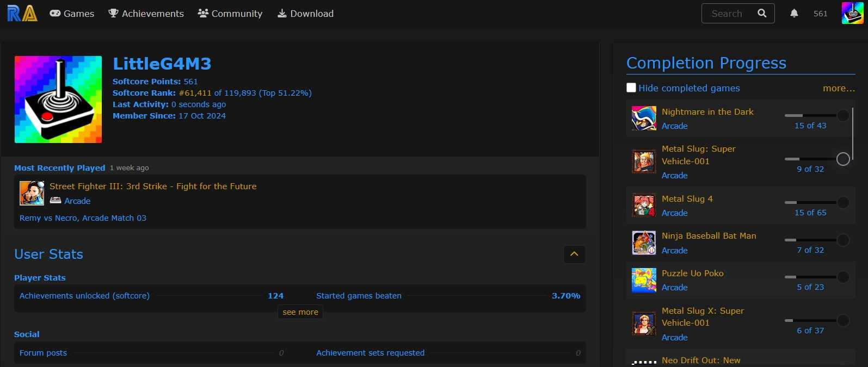Collapse the User Stats section chevron
This screenshot has width=868, height=367.
574,254
